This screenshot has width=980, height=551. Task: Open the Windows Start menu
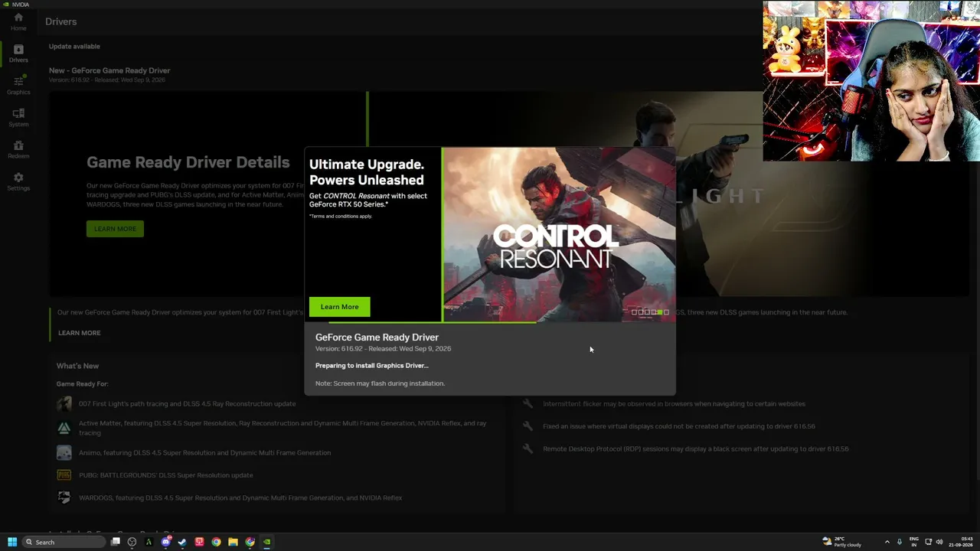coord(12,542)
